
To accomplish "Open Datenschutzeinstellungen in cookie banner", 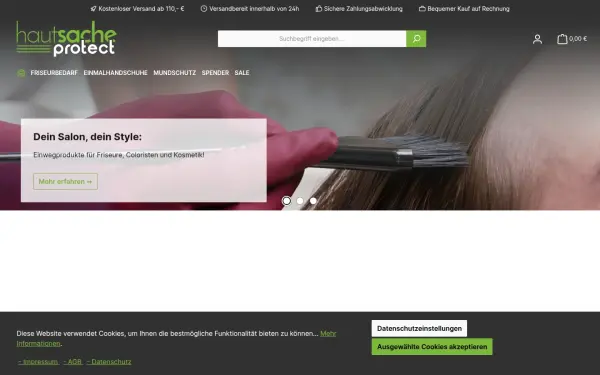I will point(419,328).
